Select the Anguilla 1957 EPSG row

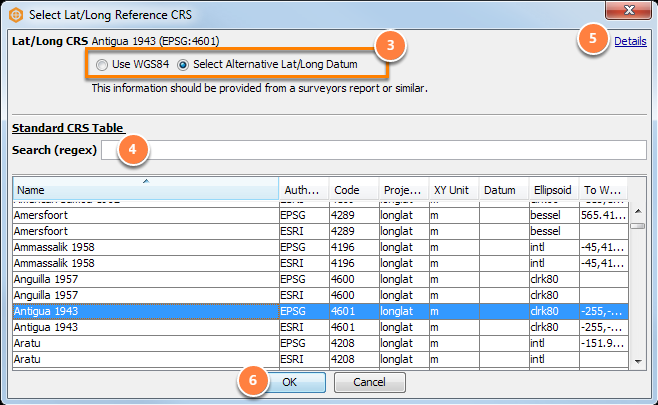(x=320, y=279)
